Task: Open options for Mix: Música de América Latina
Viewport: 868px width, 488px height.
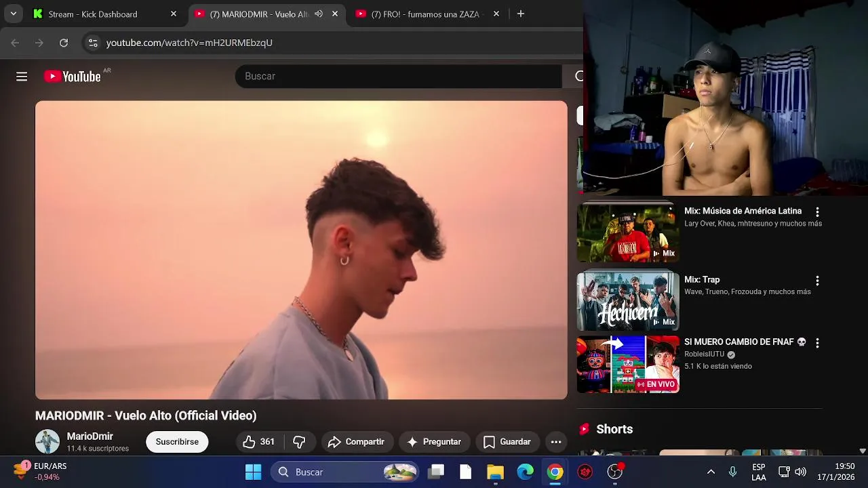Action: coord(817,212)
